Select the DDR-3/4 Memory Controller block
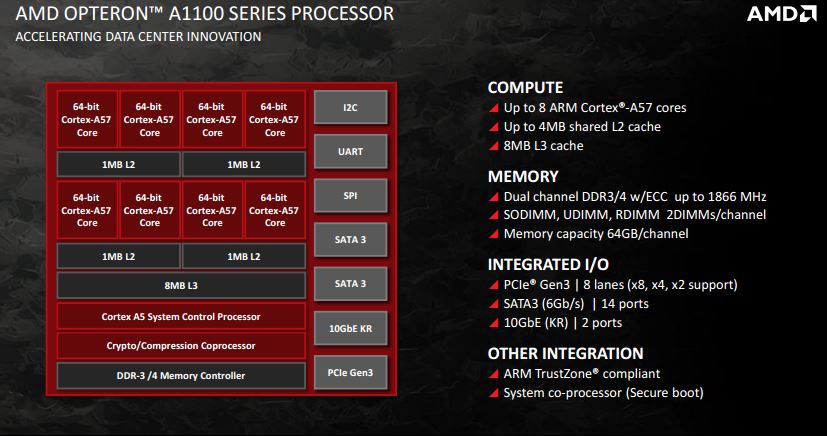Screen dimensions: 827x436 click(x=181, y=376)
